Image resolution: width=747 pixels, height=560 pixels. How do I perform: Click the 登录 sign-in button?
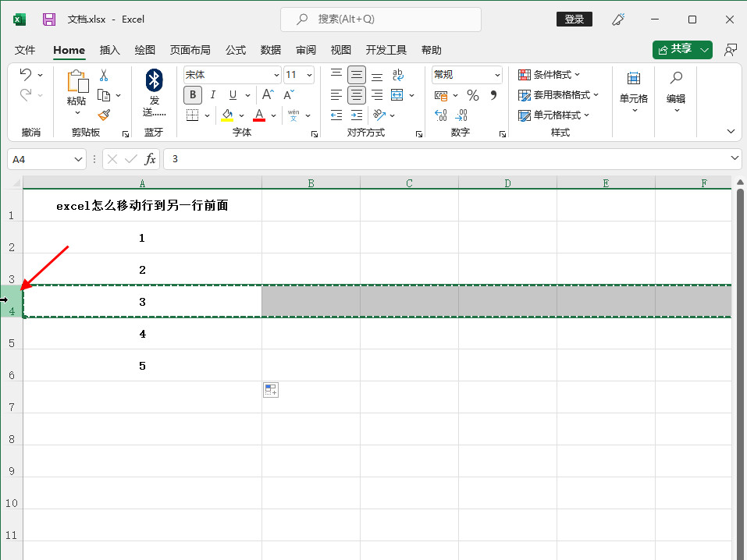point(574,19)
